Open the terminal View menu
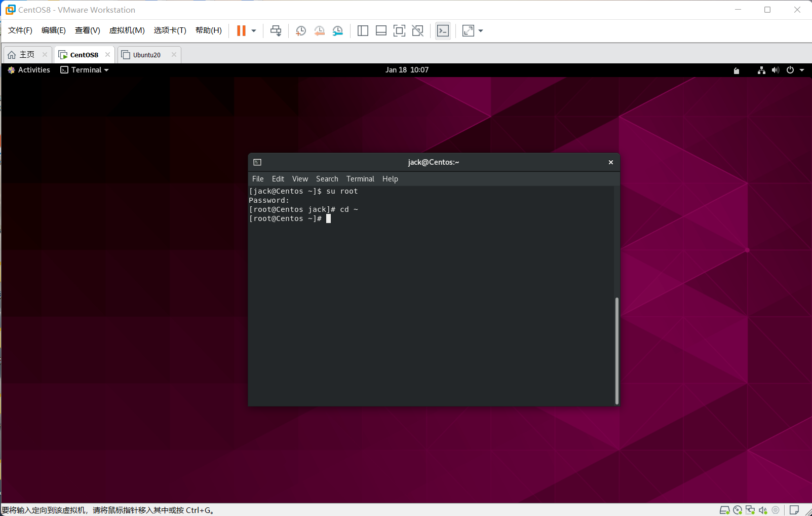The width and height of the screenshot is (812, 516). pyautogui.click(x=300, y=179)
